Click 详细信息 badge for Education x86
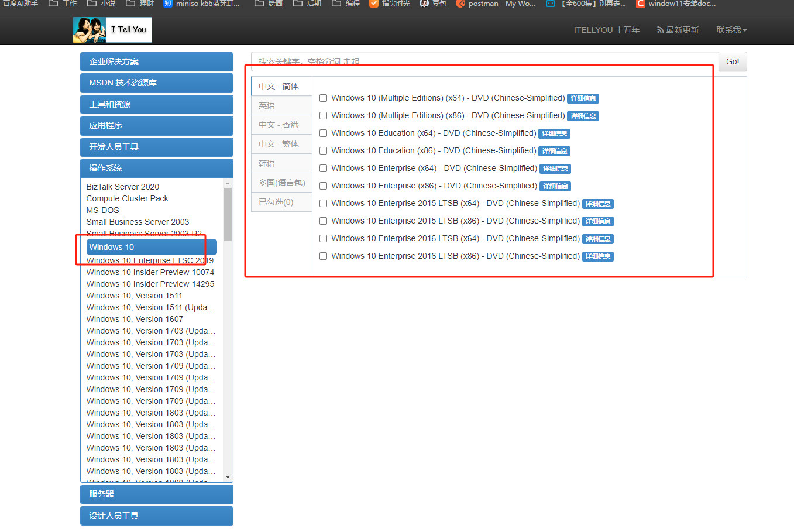The image size is (794, 532). coord(555,151)
